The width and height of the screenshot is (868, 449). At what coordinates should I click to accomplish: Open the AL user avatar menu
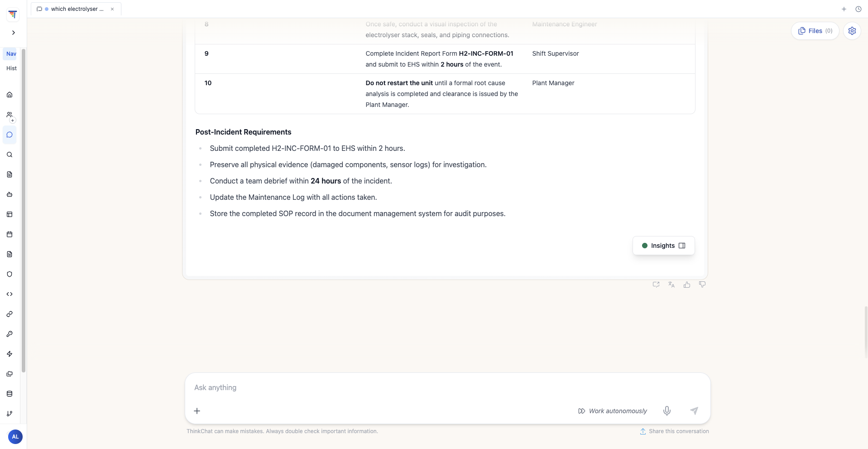coord(15,437)
